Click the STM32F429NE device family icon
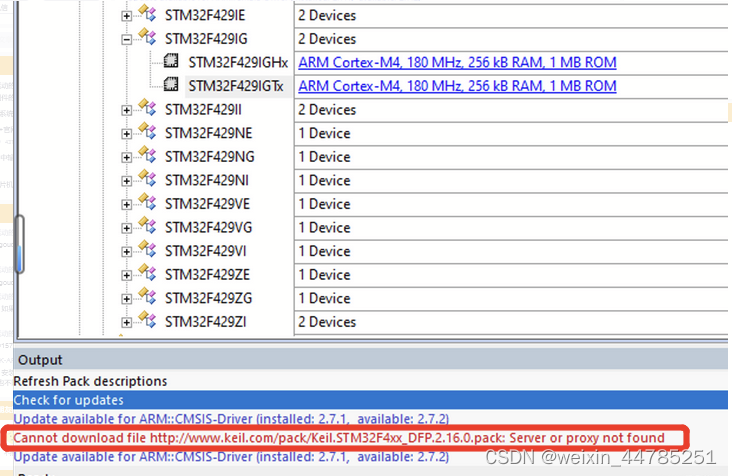This screenshot has height=476, width=732. click(148, 131)
